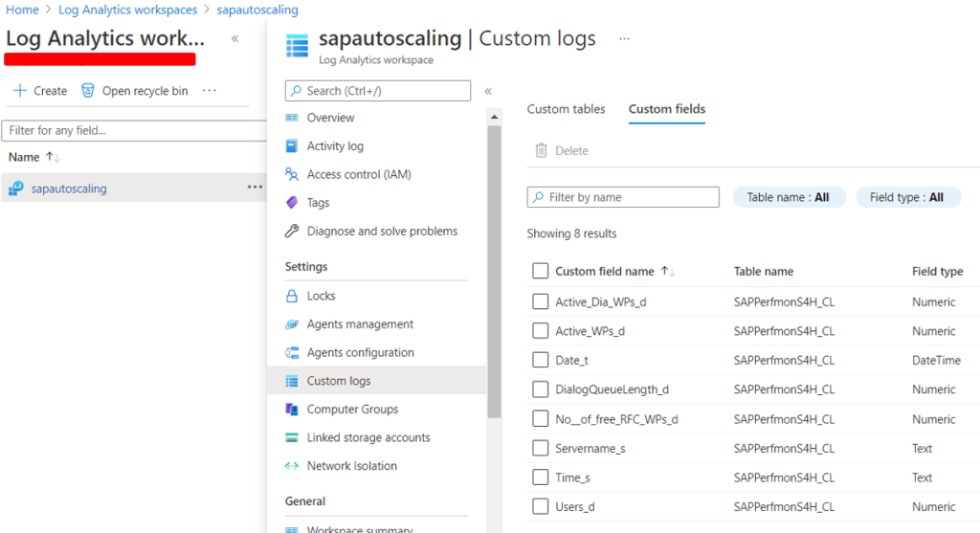Click the Computer Groups icon
Image resolution: width=980 pixels, height=533 pixels.
pos(292,410)
